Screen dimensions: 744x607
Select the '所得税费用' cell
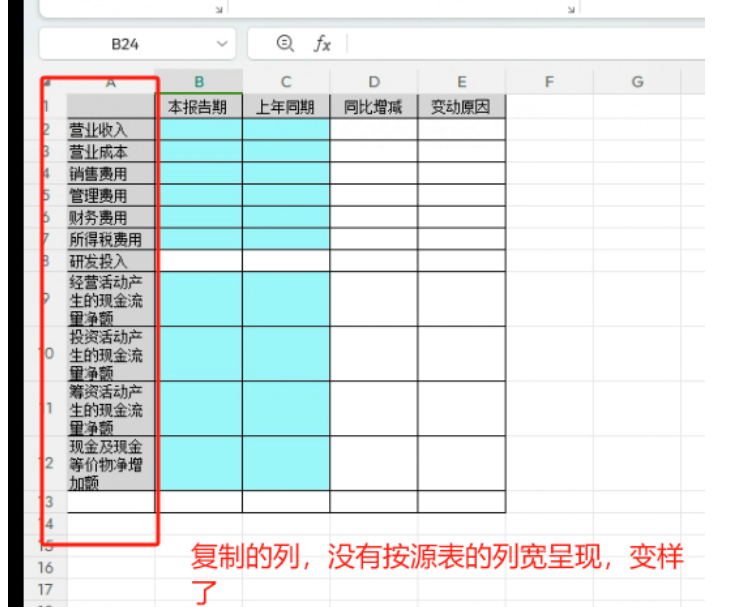pyautogui.click(x=111, y=239)
